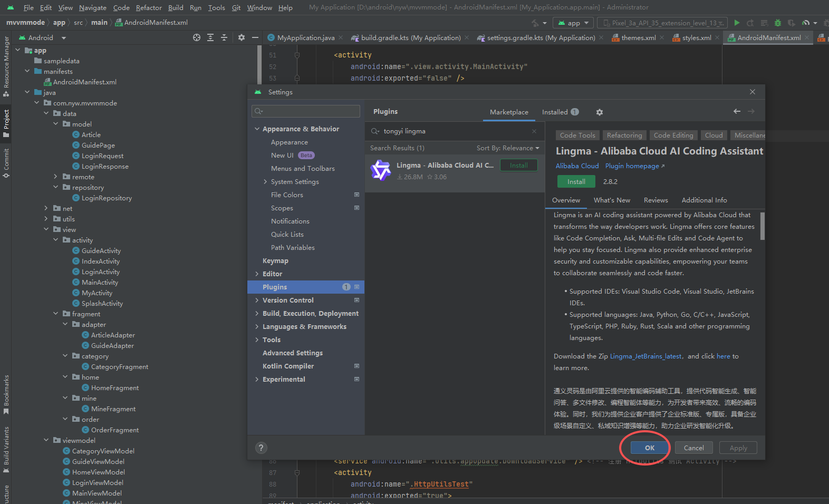This screenshot has height=504, width=829.
Task: Open Build Variants side tool window
Action: (6, 450)
